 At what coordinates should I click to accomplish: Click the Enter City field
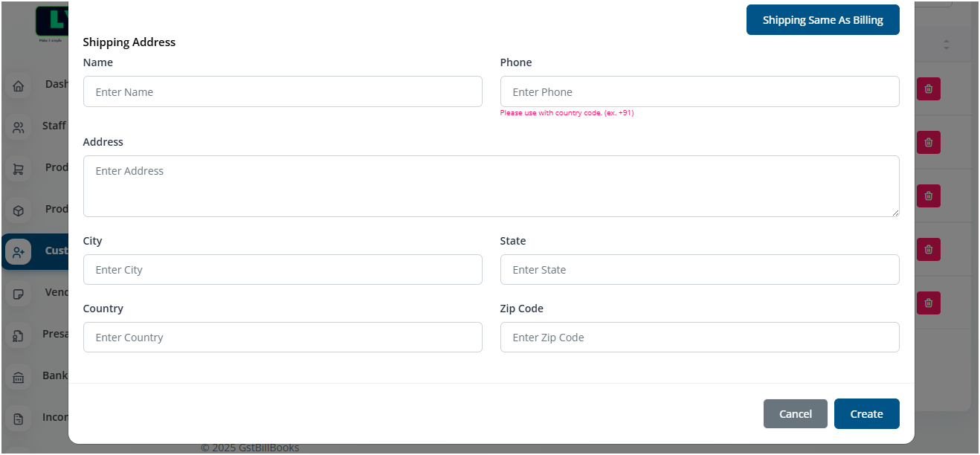pos(283,270)
